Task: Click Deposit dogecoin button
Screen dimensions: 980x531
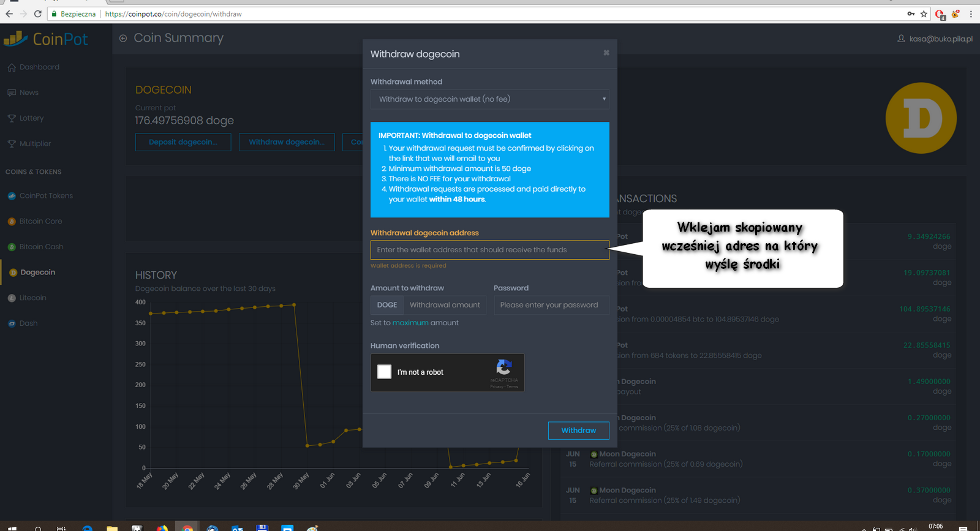Action: pos(183,142)
